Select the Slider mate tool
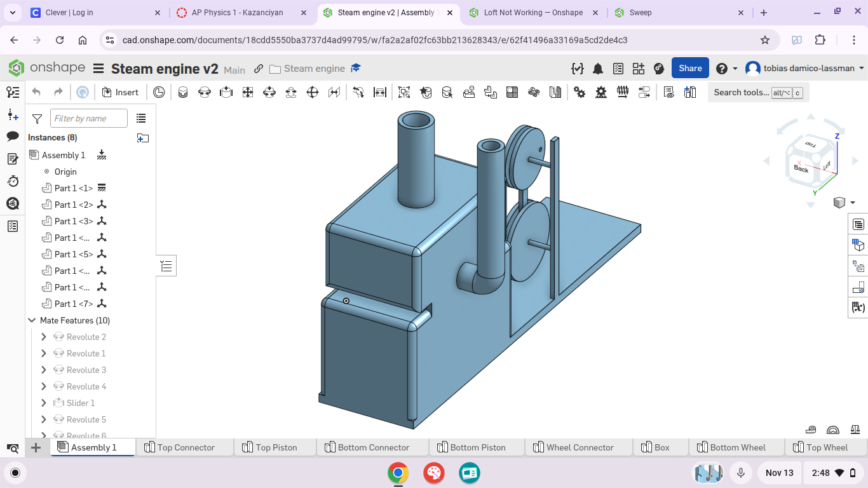The width and height of the screenshot is (868, 488). (226, 92)
